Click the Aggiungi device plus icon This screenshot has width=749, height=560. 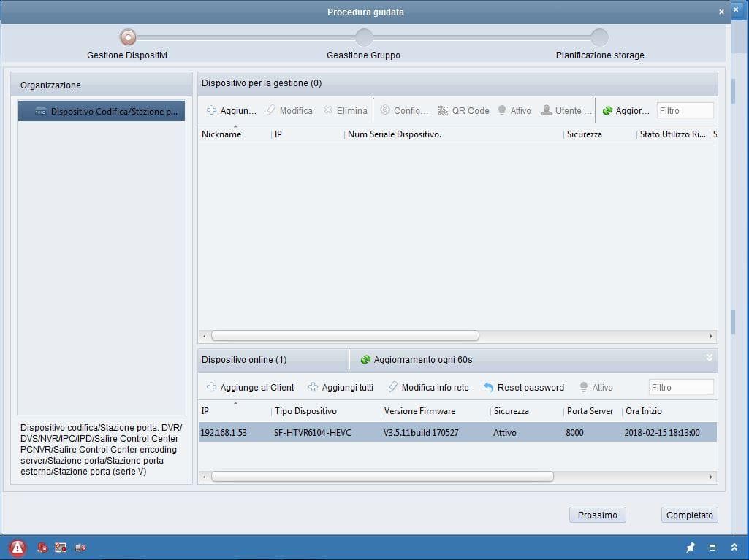(211, 111)
